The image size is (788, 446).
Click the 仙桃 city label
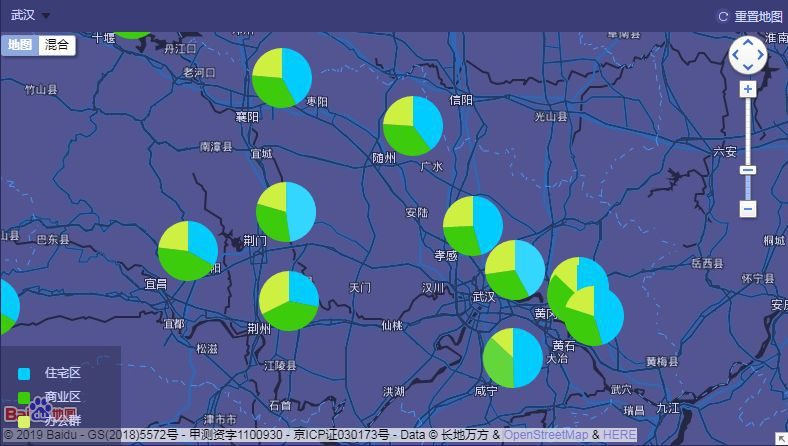pyautogui.click(x=392, y=325)
